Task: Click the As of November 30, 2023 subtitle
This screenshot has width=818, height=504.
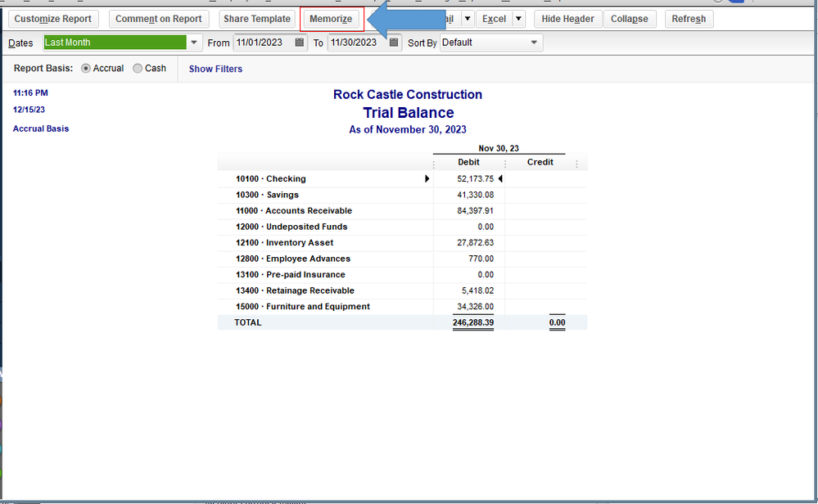Action: pyautogui.click(x=408, y=129)
